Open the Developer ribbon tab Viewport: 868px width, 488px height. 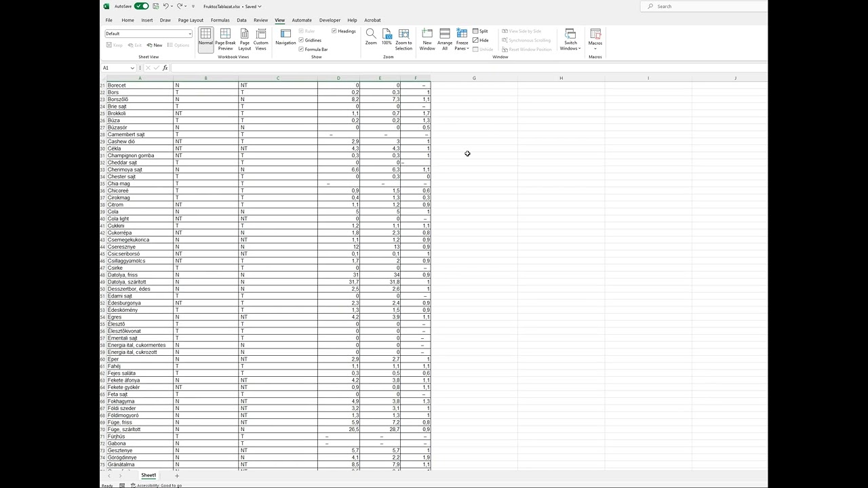[x=330, y=20]
